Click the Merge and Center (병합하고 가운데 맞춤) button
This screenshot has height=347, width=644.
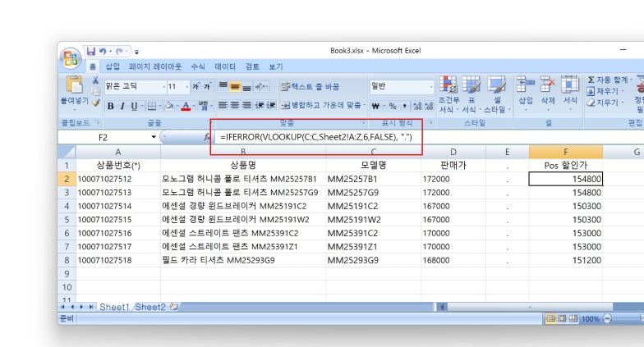coord(322,106)
